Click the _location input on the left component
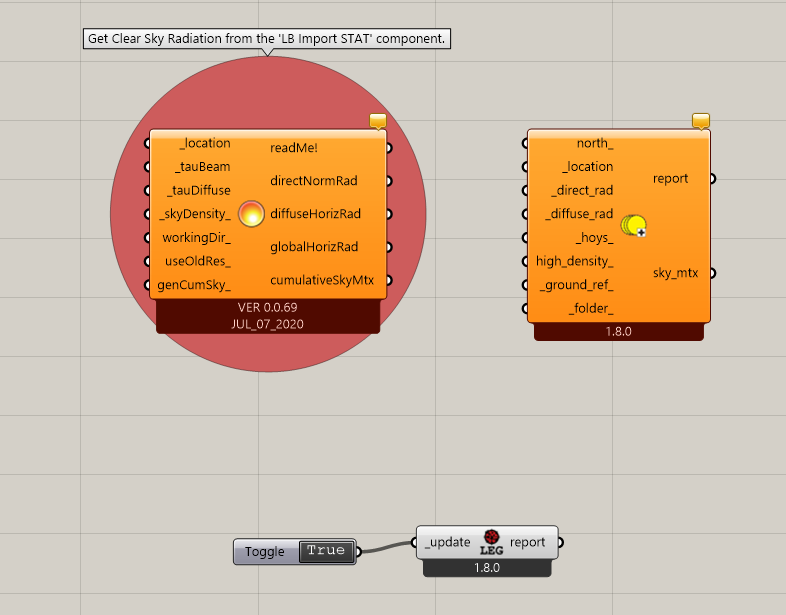 click(x=205, y=143)
